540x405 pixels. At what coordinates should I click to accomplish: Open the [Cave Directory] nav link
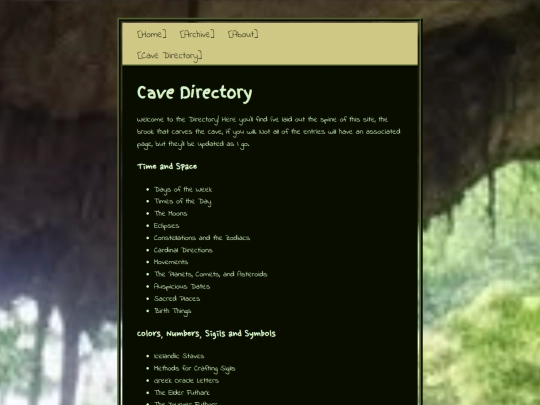pyautogui.click(x=169, y=56)
